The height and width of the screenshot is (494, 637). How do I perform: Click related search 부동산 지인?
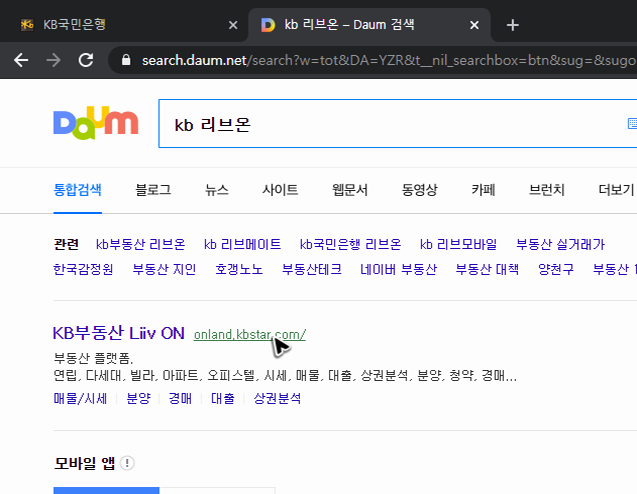(164, 269)
